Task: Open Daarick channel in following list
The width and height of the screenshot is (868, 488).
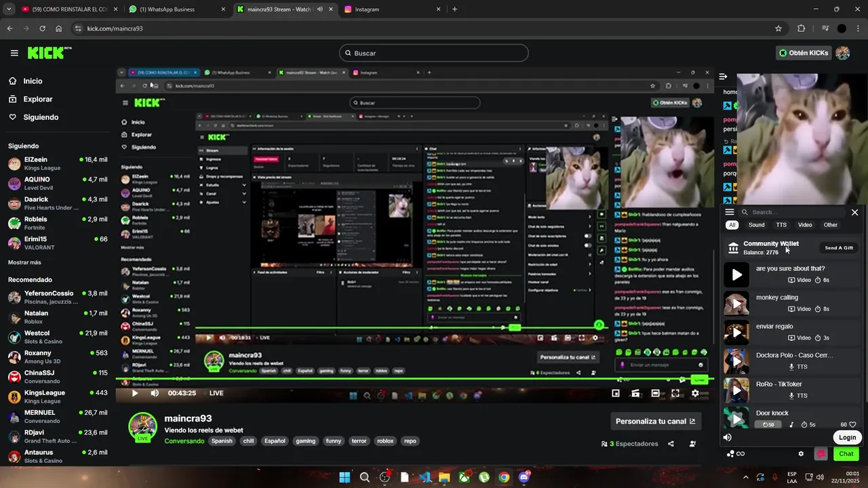Action: 57,203
